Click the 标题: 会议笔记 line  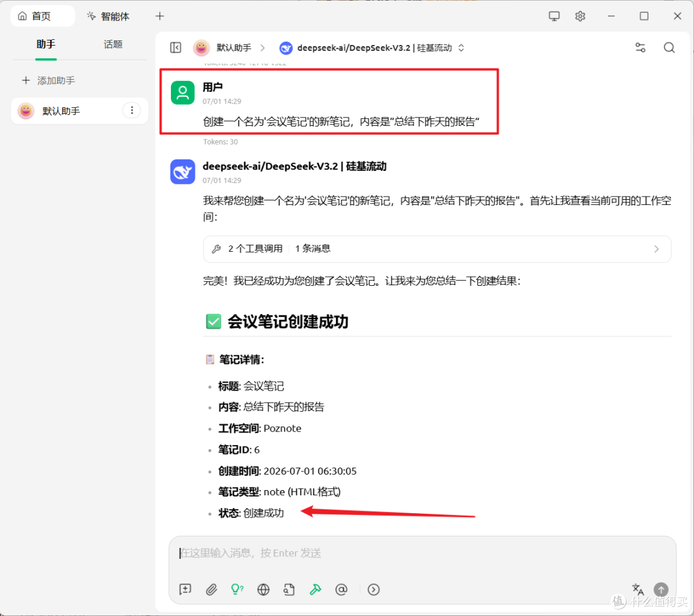point(251,386)
